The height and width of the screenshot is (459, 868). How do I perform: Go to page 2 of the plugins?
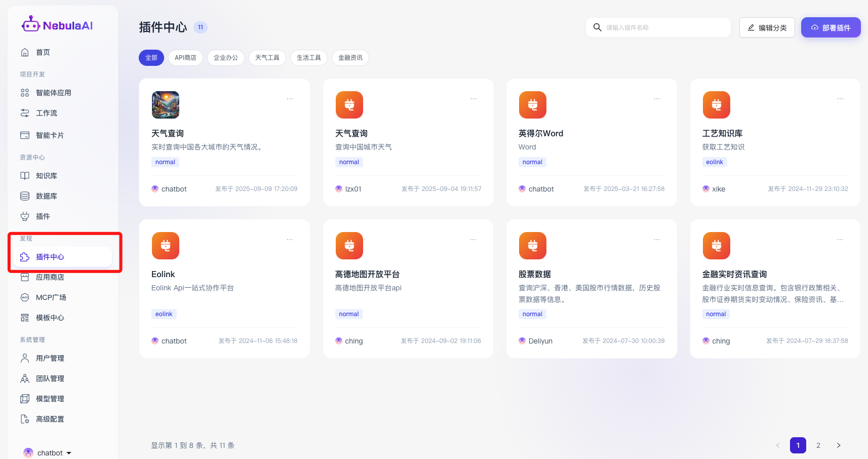[818, 445]
